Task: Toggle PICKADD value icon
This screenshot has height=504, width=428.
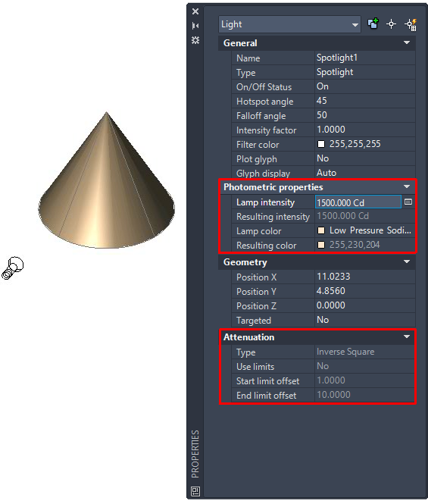Action: click(x=373, y=24)
